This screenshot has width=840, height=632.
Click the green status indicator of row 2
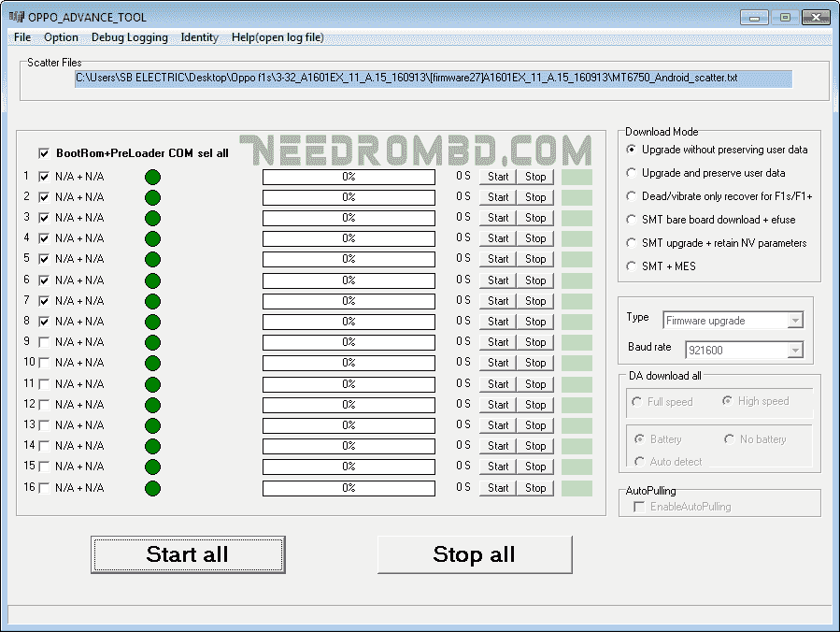[152, 198]
